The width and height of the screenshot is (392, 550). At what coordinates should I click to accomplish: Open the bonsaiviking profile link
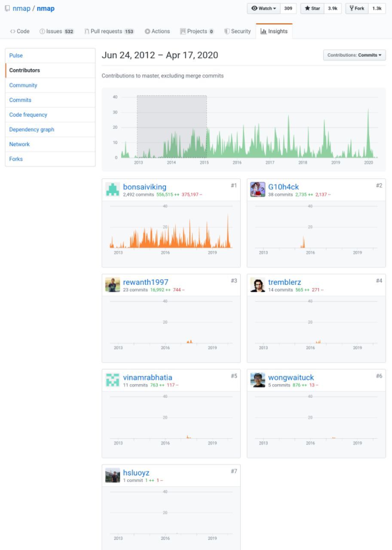point(144,186)
